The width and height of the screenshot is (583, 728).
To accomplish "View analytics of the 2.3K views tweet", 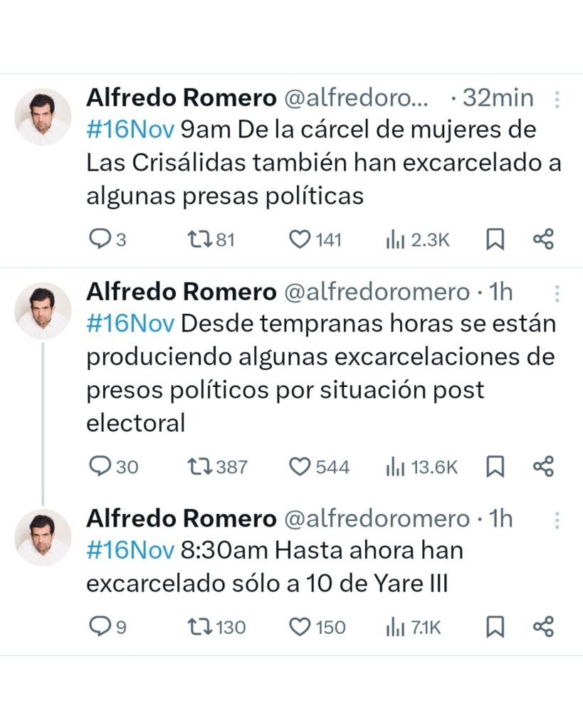I will 417,240.
